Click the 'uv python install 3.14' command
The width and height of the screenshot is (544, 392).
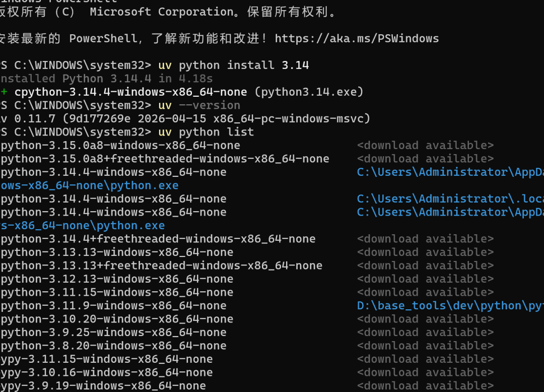pyautogui.click(x=234, y=65)
